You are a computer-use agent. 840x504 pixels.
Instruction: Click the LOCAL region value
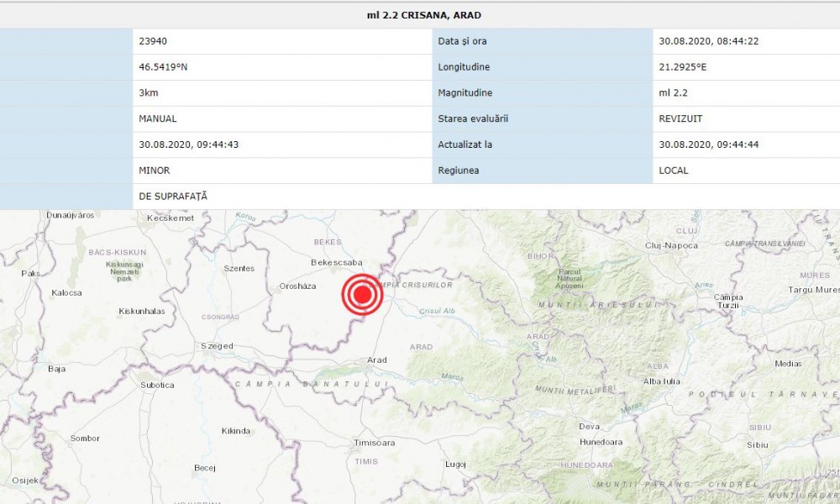point(674,171)
